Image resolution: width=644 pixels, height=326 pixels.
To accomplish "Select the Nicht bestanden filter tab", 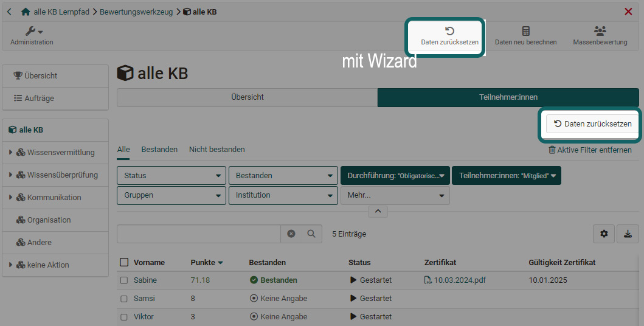I will 216,149.
